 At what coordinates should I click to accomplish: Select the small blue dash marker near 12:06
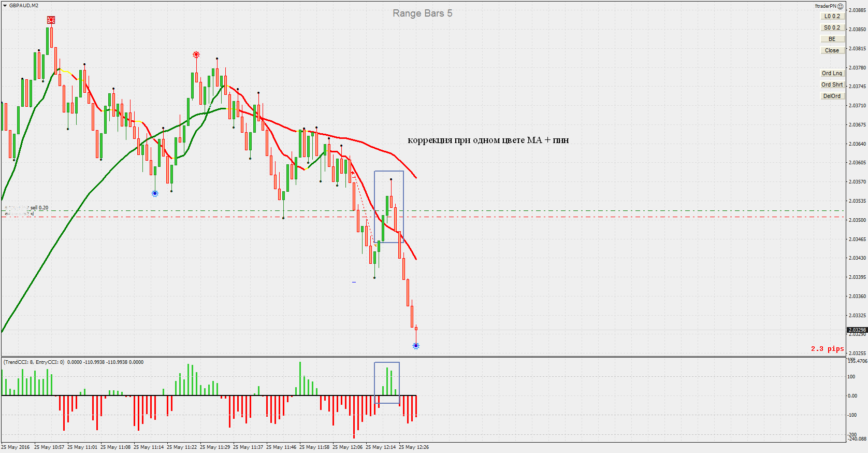354,282
